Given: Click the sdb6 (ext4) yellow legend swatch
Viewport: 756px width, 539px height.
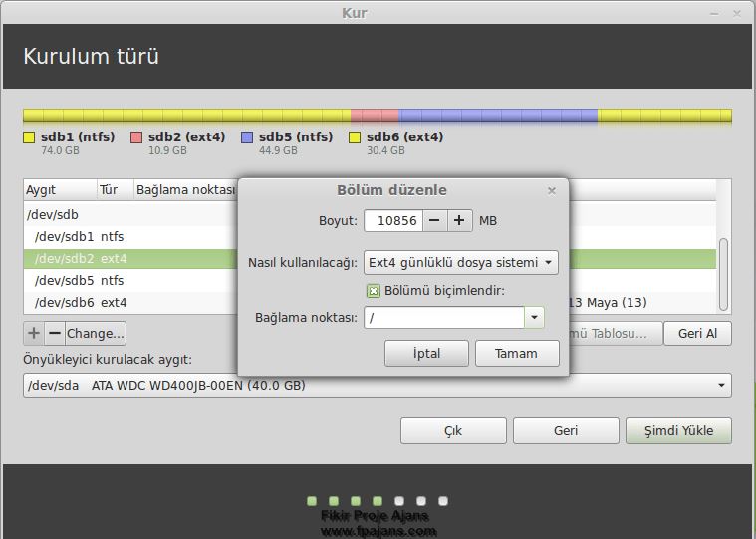Looking at the screenshot, I should pyautogui.click(x=355, y=137).
